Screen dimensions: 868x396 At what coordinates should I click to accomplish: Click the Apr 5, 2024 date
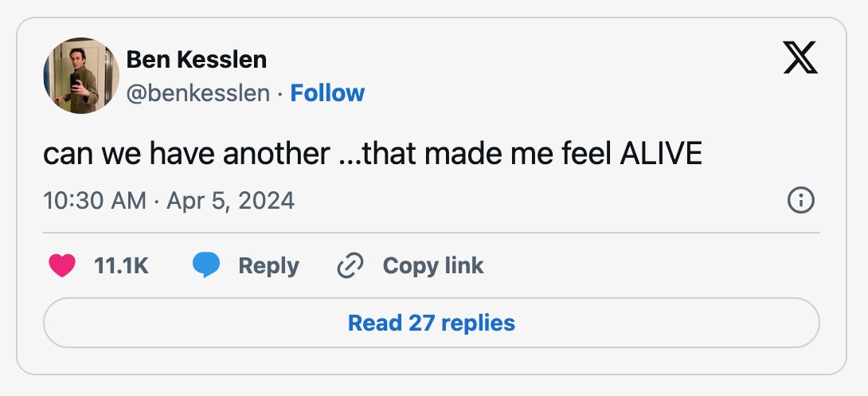[230, 200]
